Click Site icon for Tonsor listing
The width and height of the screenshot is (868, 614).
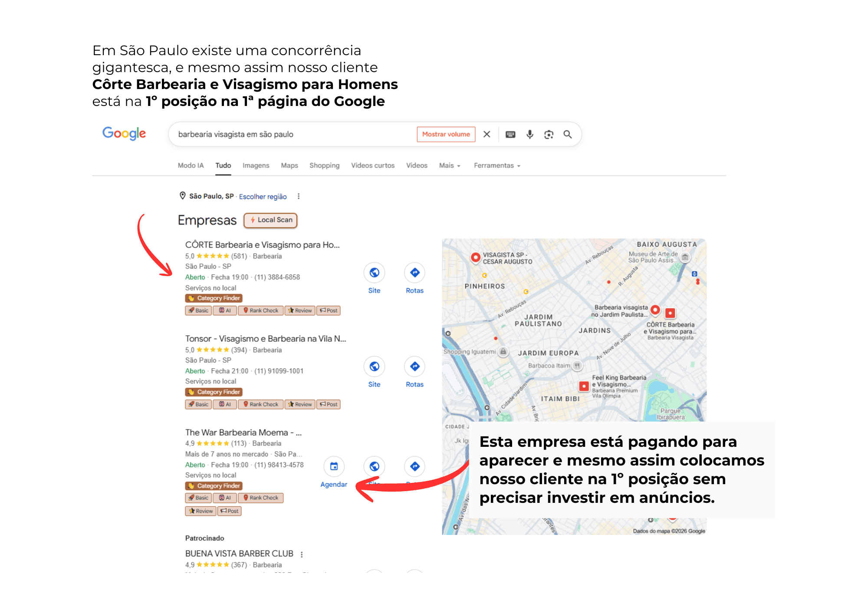[x=374, y=366]
